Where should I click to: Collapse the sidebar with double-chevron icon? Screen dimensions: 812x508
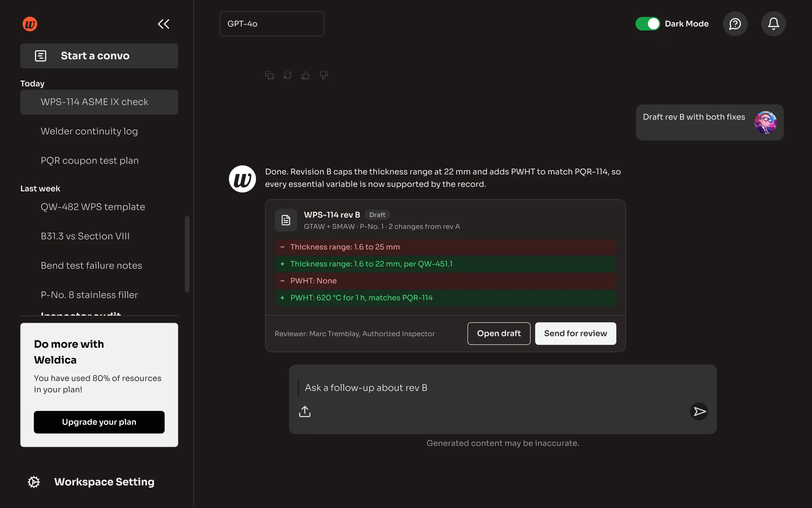163,24
